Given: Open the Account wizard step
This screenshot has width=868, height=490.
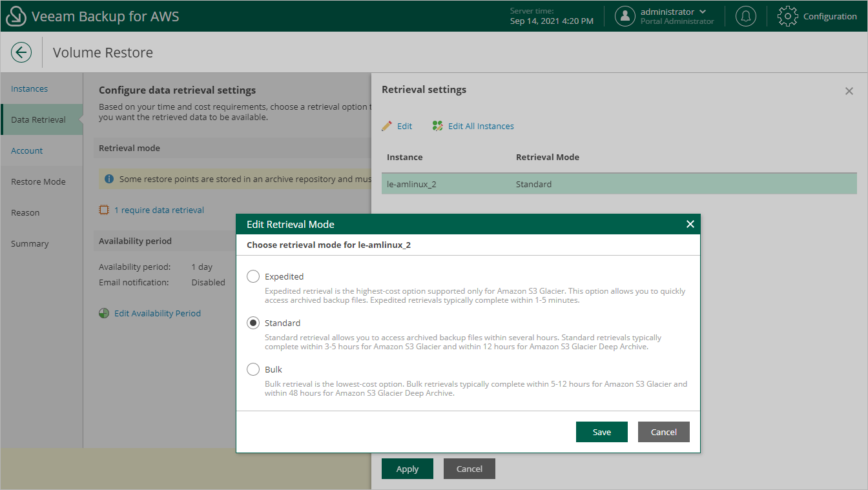Looking at the screenshot, I should [41, 150].
